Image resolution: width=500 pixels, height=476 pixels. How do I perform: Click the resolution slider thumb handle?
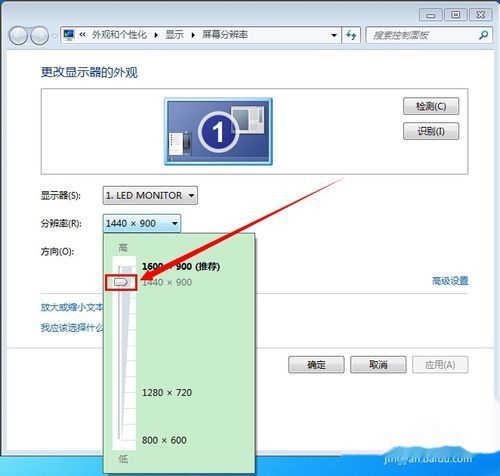click(x=121, y=282)
